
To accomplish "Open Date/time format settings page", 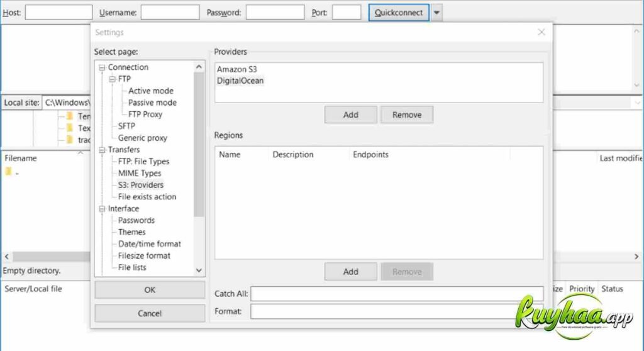I will pyautogui.click(x=150, y=244).
